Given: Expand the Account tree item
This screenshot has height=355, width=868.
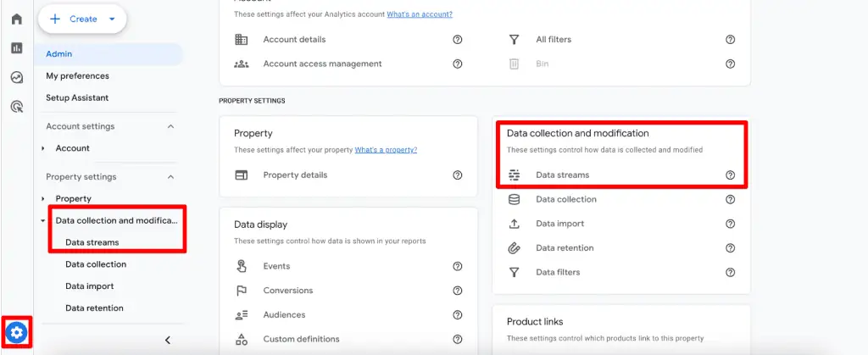Looking at the screenshot, I should point(44,148).
